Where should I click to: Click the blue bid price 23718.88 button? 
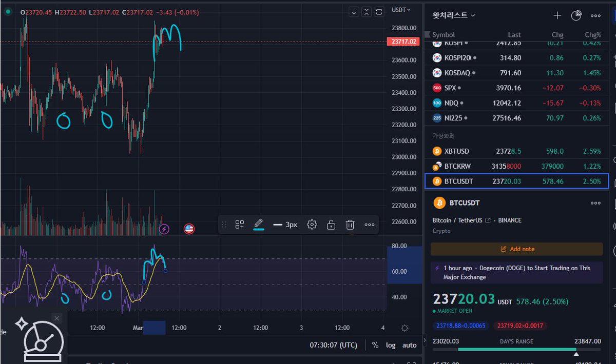pyautogui.click(x=460, y=326)
